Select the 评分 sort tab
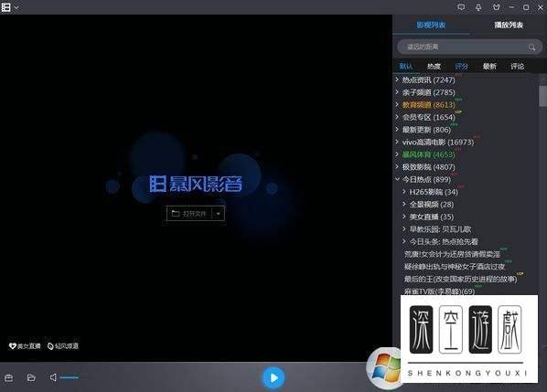The width and height of the screenshot is (547, 392). pyautogui.click(x=461, y=66)
